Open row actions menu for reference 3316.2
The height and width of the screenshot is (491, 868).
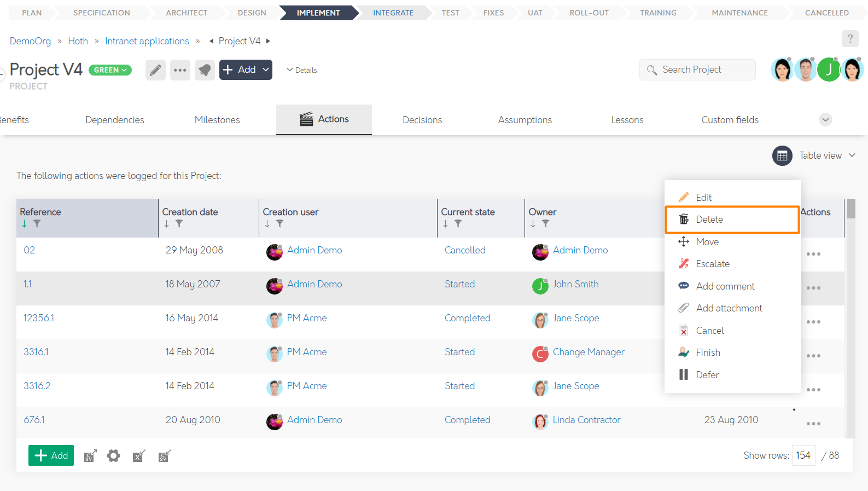[813, 390]
